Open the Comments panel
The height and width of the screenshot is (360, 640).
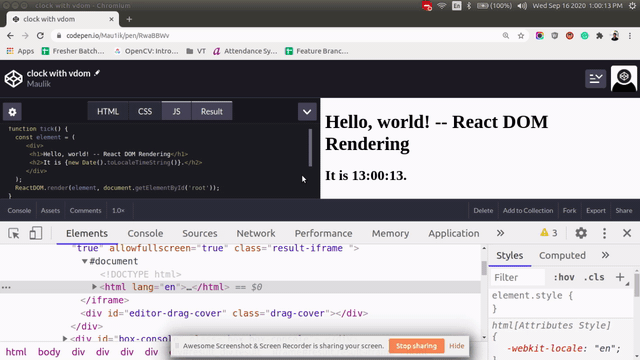[85, 211]
